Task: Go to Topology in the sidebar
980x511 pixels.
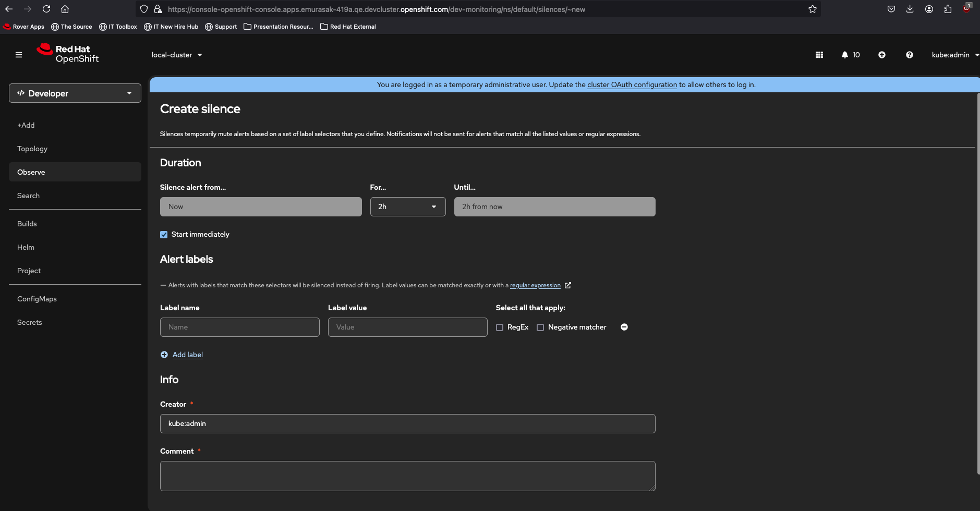Action: (32, 149)
